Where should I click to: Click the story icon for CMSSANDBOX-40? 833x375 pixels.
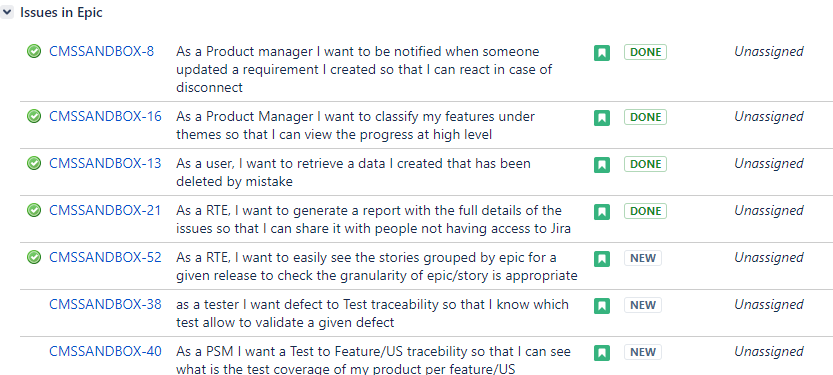click(602, 353)
